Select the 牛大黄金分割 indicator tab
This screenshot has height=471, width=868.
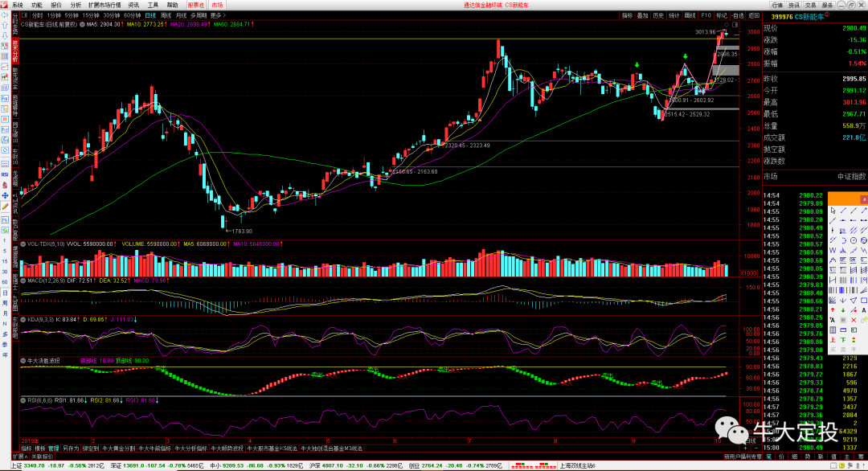tap(118, 448)
